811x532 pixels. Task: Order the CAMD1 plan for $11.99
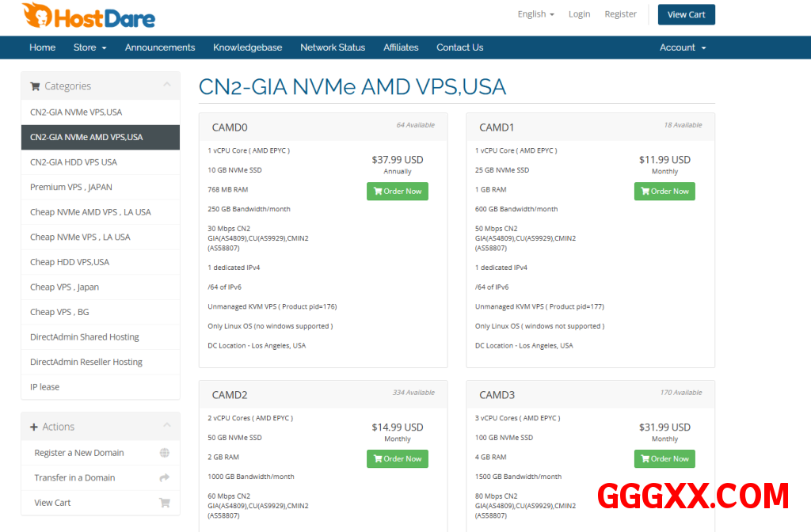tap(664, 191)
